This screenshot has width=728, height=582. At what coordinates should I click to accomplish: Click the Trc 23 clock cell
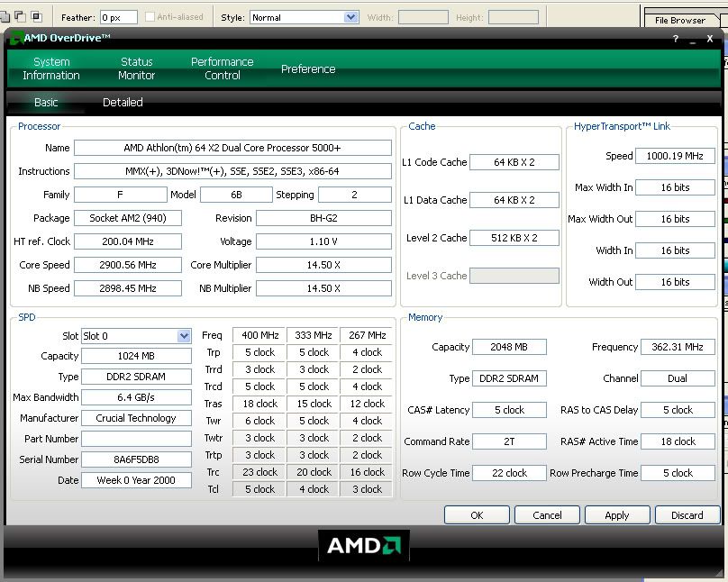tap(260, 472)
